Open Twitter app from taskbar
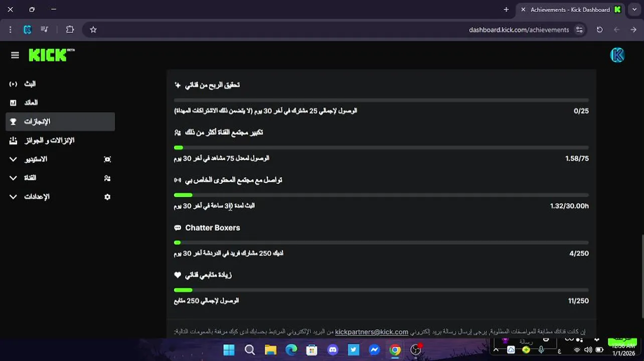Image resolution: width=644 pixels, height=361 pixels. [354, 350]
